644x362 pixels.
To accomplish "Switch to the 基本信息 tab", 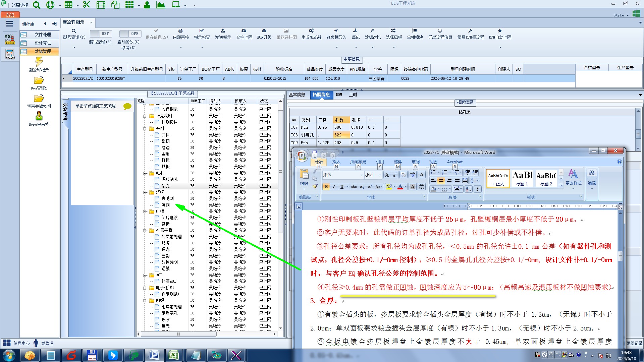I will tap(297, 95).
